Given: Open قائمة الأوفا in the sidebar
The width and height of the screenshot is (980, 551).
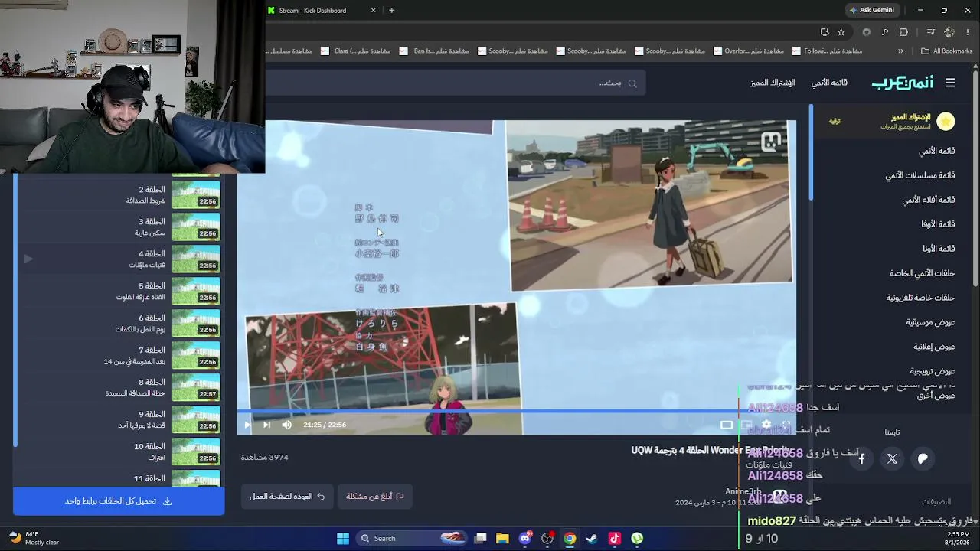Looking at the screenshot, I should coord(938,224).
